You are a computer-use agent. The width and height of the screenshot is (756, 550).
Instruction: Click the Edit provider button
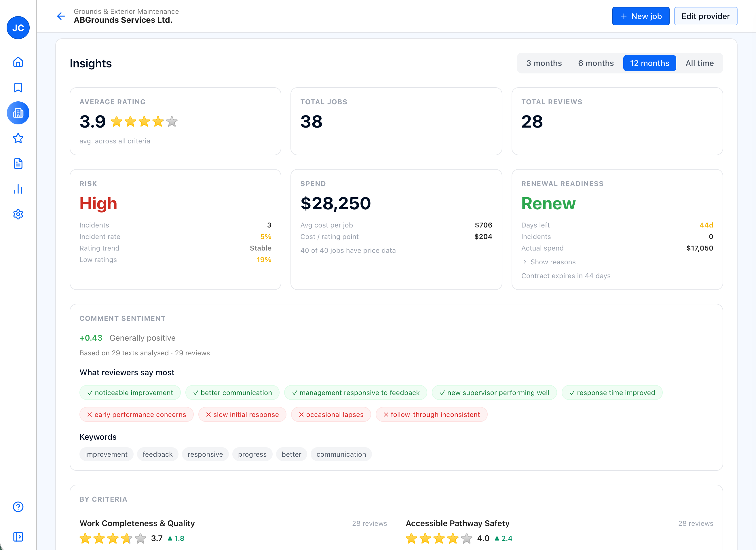706,16
